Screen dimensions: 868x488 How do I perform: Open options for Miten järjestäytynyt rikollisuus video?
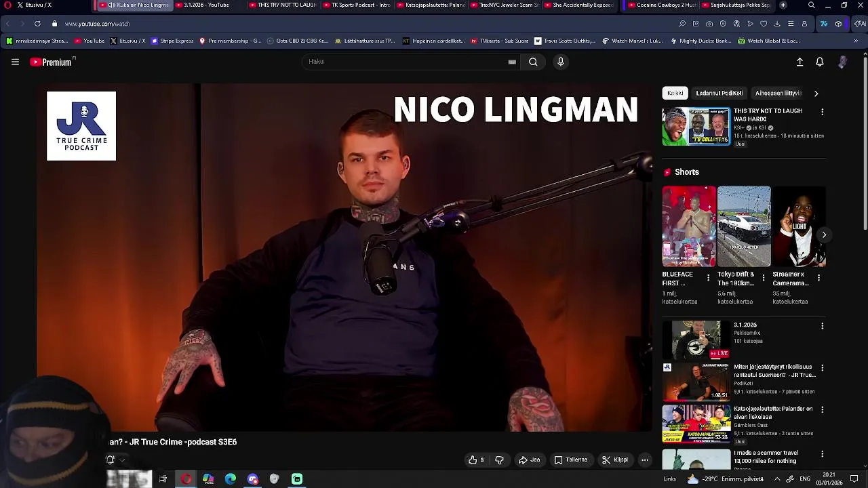[822, 368]
